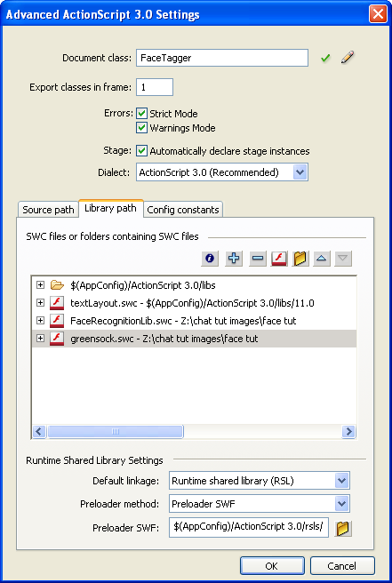Add a new path with plus icon
Image resolution: width=392 pixels, height=583 pixels.
coord(234,258)
